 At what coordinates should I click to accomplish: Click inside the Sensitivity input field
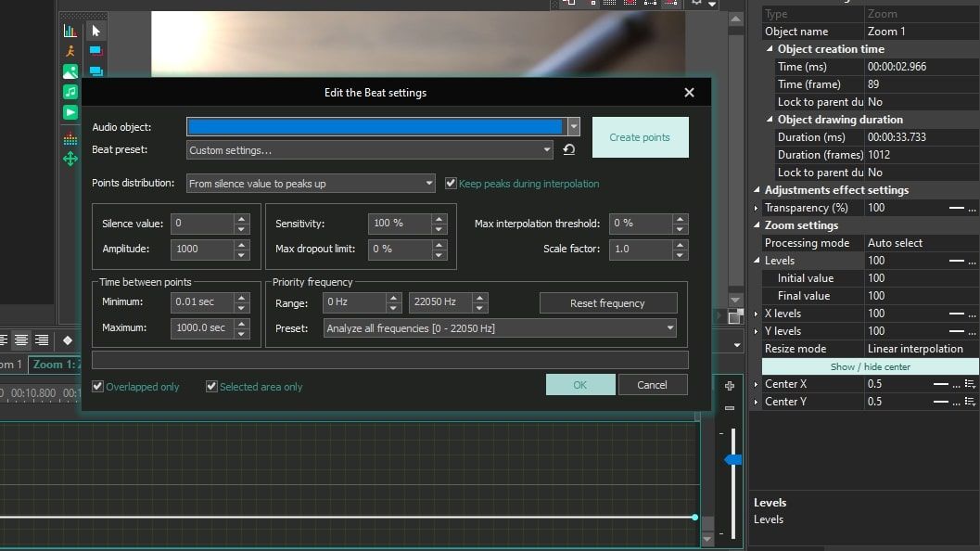[396, 223]
